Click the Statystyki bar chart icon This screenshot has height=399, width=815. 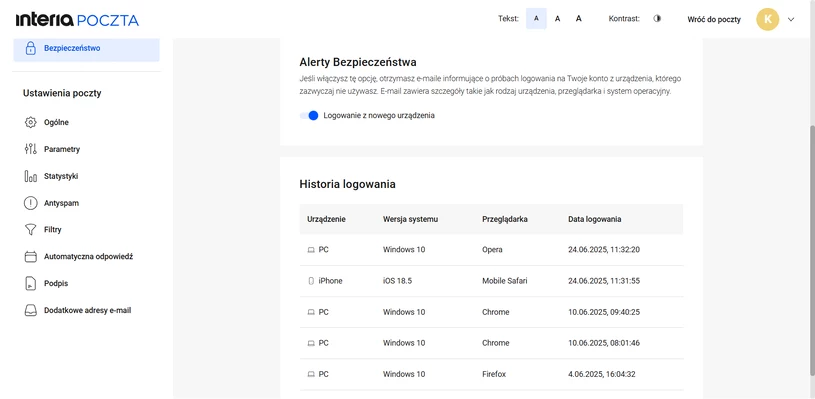[31, 176]
